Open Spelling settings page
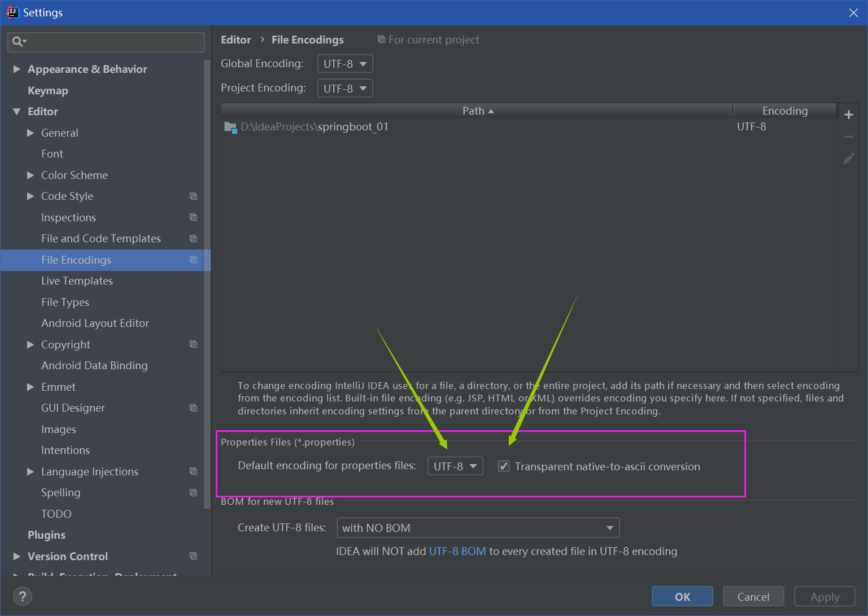 [x=60, y=493]
